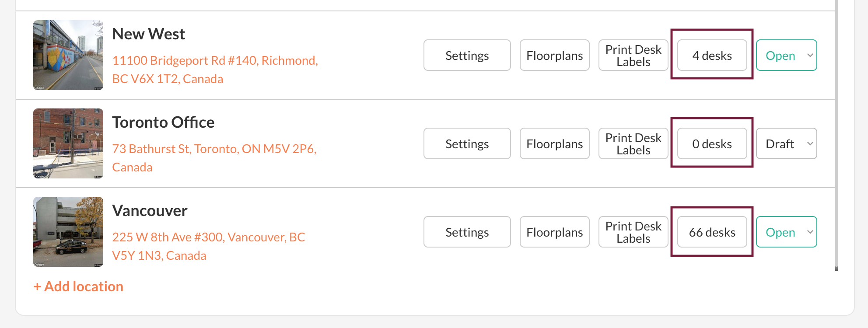Viewport: 868px width, 328px height.
Task: Print Desk Labels for Toronto Office
Action: [633, 144]
